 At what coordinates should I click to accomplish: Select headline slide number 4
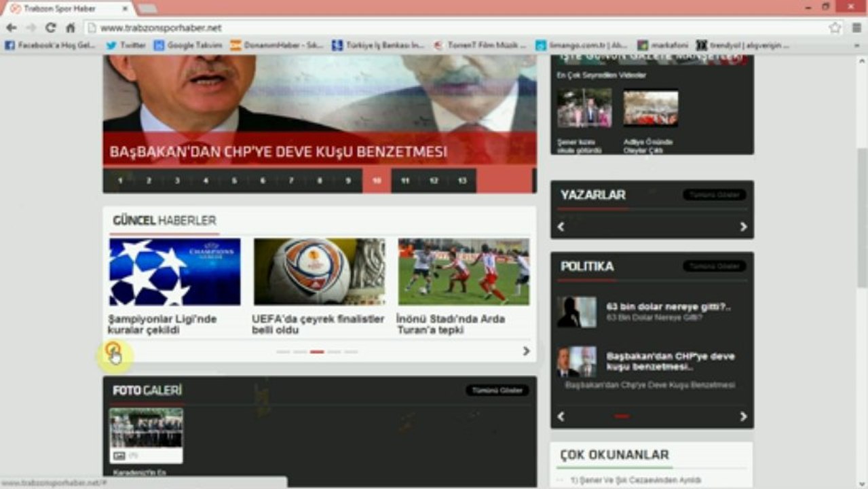(x=206, y=181)
